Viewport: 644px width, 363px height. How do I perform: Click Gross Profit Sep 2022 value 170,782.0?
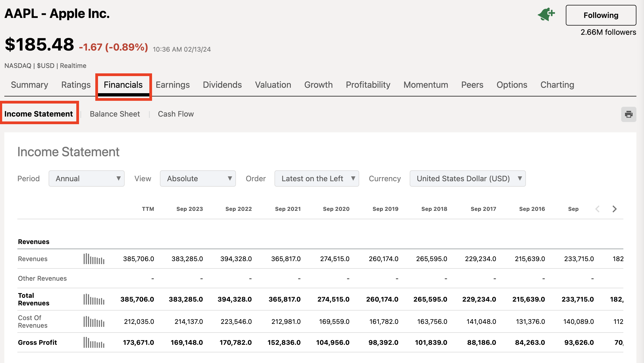(236, 343)
